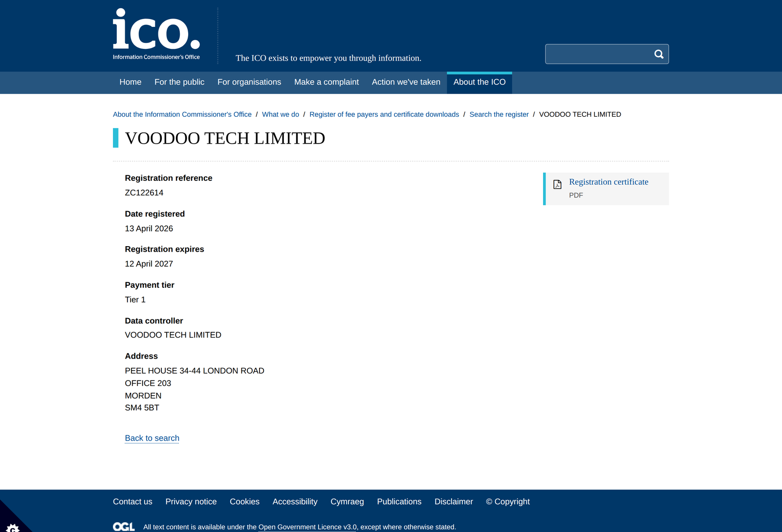Image resolution: width=782 pixels, height=532 pixels.
Task: Follow What we do breadcrumb
Action: point(281,114)
